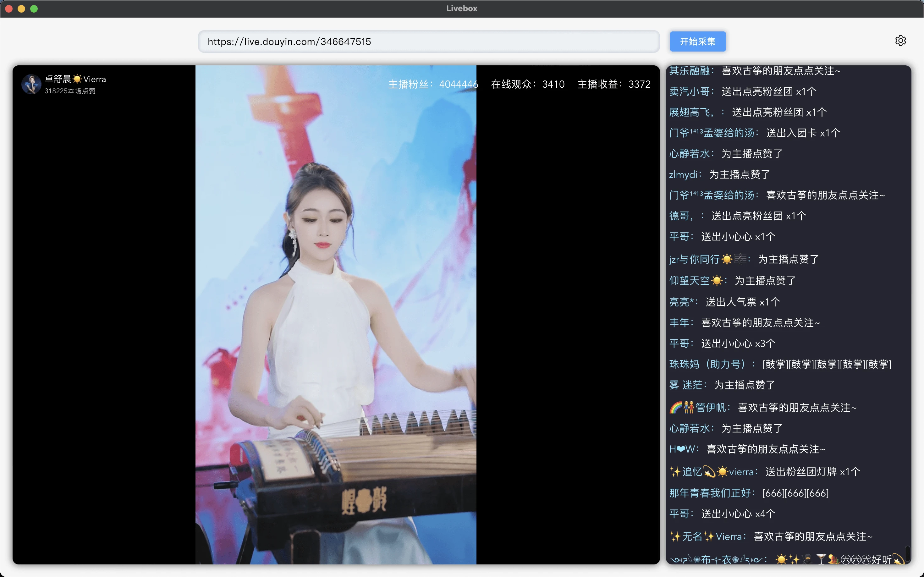Click the 在线观众: 3410 counter

pyautogui.click(x=527, y=84)
